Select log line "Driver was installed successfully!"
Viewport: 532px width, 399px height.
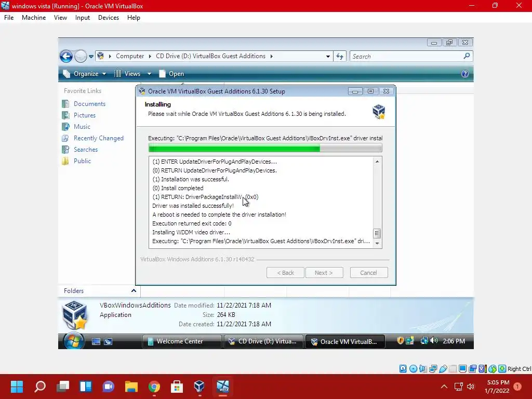pyautogui.click(x=193, y=206)
